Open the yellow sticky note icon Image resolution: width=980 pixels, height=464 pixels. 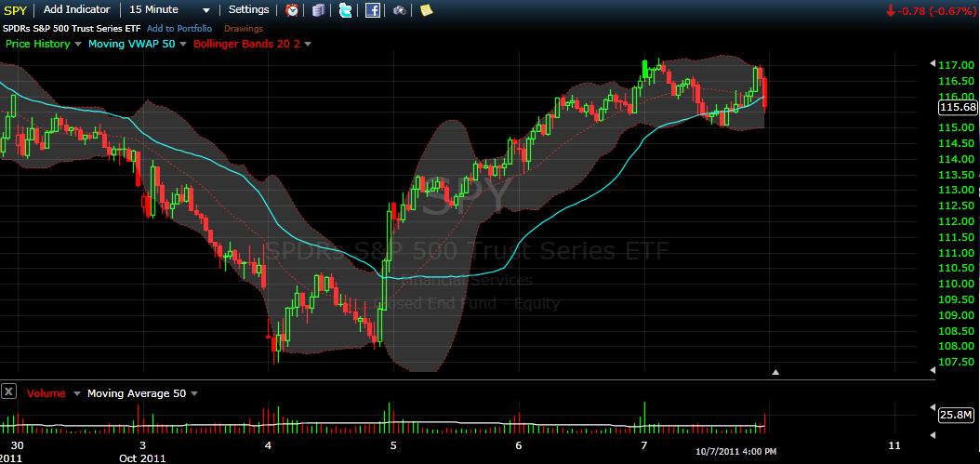(x=426, y=10)
